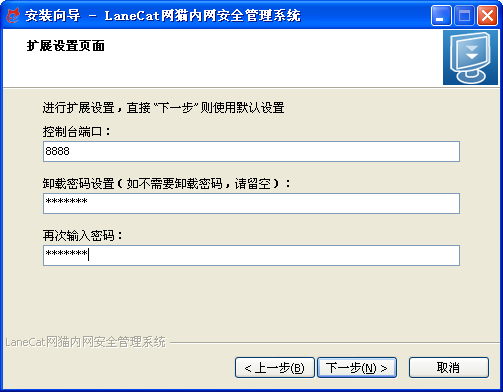The width and height of the screenshot is (503, 392).
Task: Click the 再次输入密码 label text
Action: [82, 236]
